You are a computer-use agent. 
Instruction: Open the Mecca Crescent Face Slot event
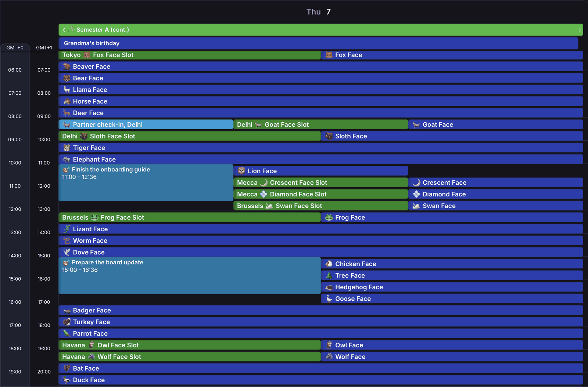coord(321,182)
